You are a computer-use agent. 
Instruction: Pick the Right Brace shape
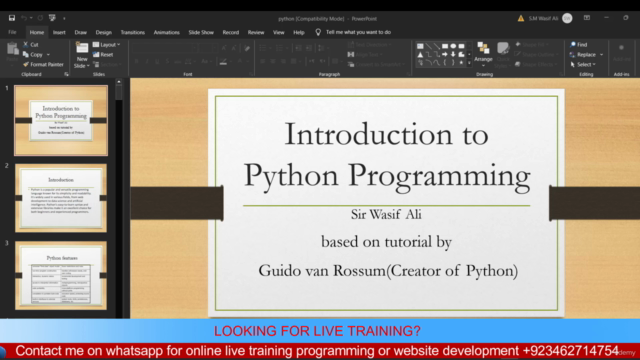coord(453,62)
